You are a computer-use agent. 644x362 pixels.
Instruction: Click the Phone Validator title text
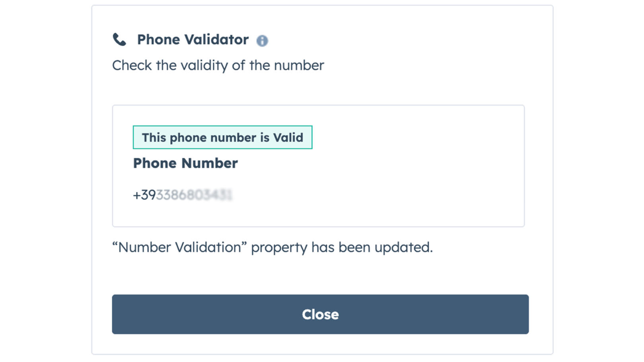point(192,39)
